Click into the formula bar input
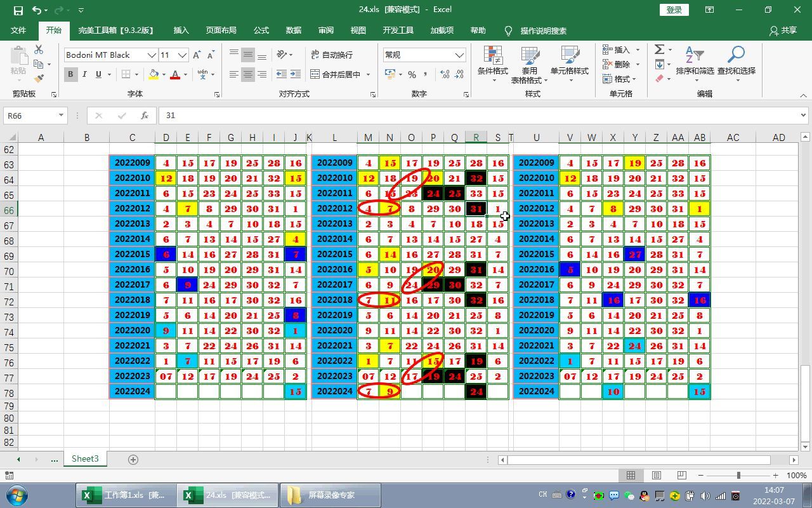This screenshot has height=508, width=812. point(478,116)
